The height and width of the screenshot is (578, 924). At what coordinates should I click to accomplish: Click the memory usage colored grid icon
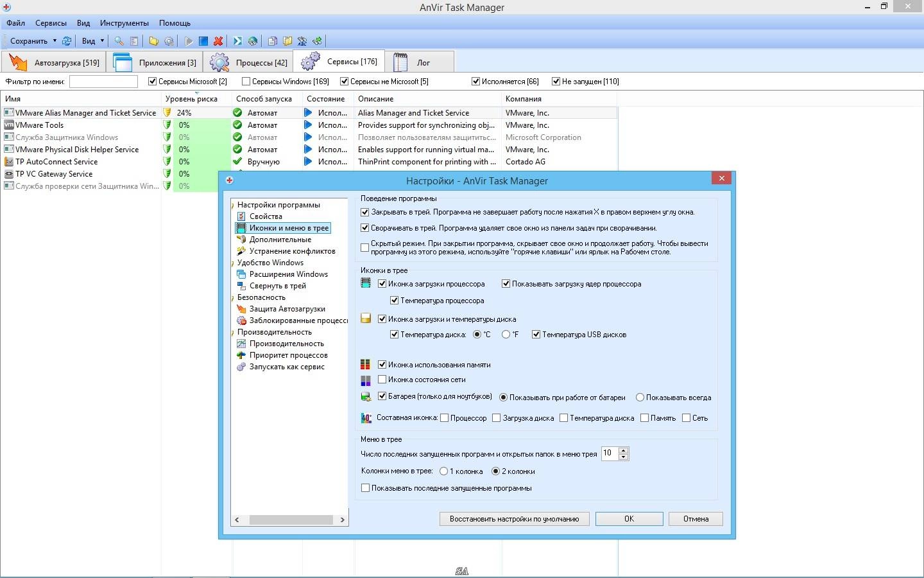tap(366, 365)
